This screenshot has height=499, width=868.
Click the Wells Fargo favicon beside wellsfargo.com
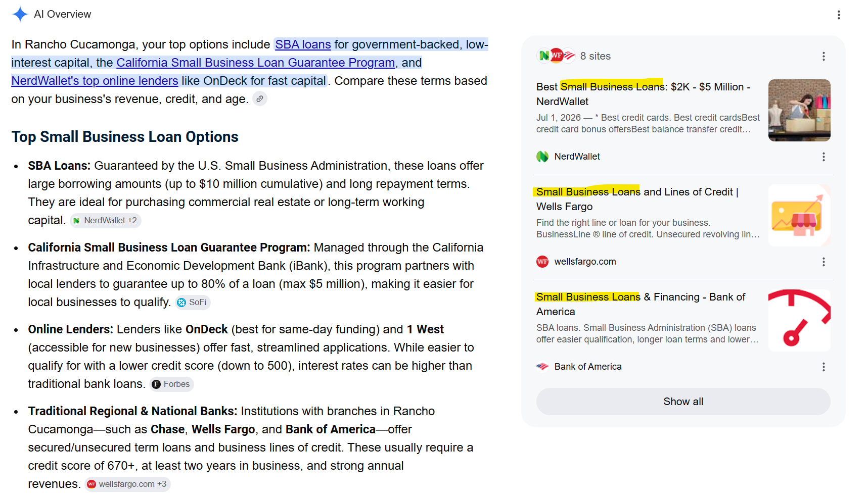[x=542, y=262]
